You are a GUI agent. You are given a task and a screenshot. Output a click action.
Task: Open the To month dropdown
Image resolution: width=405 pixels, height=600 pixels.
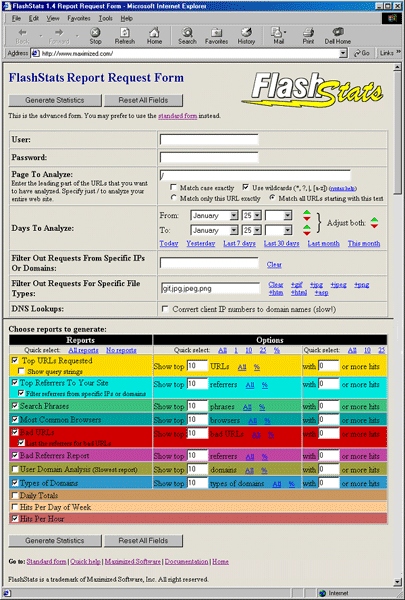coord(234,230)
